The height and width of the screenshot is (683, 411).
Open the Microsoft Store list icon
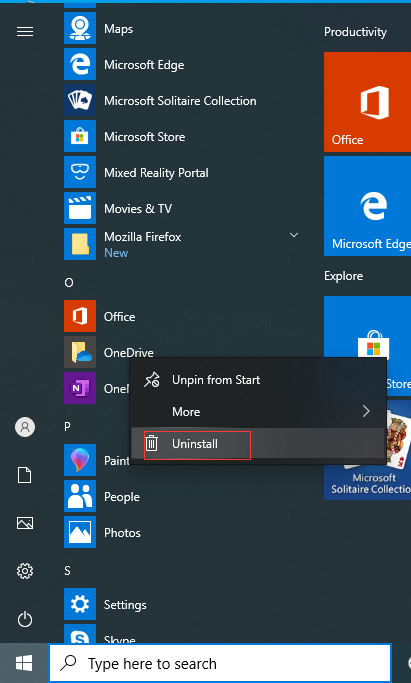point(80,136)
